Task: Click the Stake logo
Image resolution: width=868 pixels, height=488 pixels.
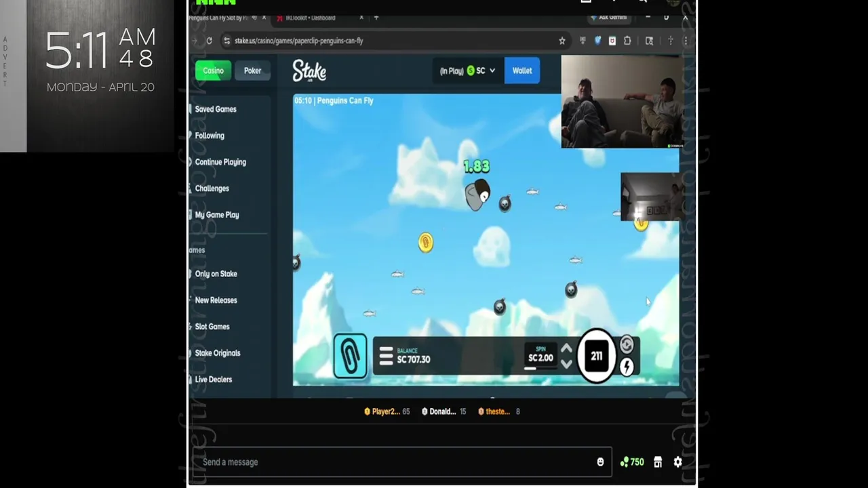Action: [309, 70]
